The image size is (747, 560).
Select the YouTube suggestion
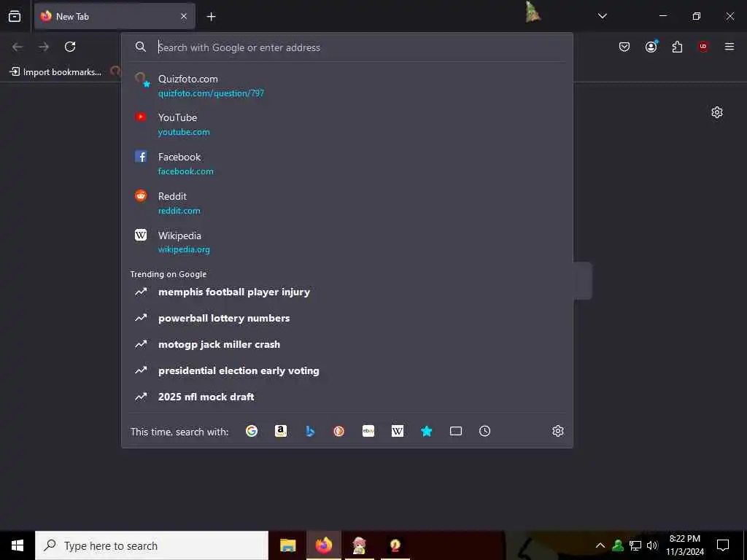coord(347,124)
